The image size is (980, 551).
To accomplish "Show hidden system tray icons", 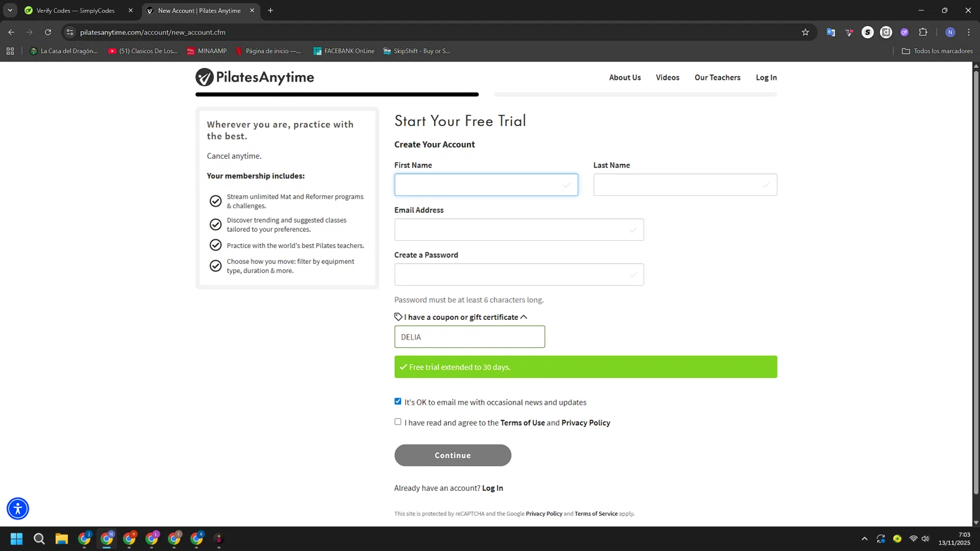I will pyautogui.click(x=864, y=539).
